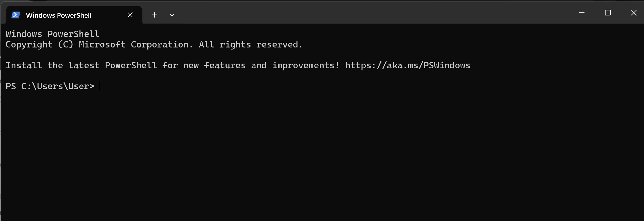
Task: Select the Windows PowerShell tab title
Action: point(59,15)
